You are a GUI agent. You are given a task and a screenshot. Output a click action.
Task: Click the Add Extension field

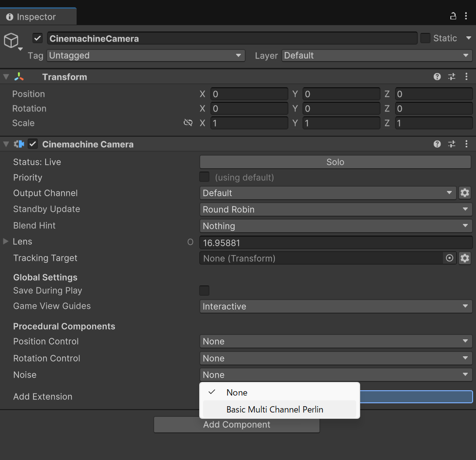416,397
